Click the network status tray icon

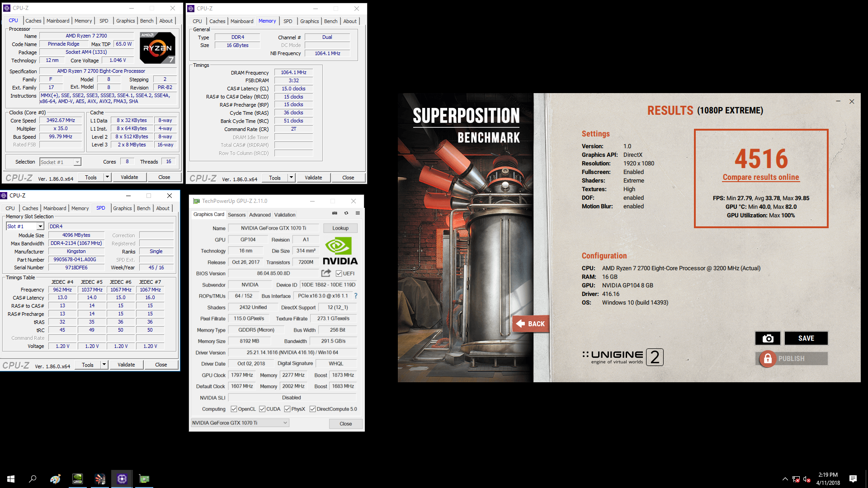click(x=796, y=479)
